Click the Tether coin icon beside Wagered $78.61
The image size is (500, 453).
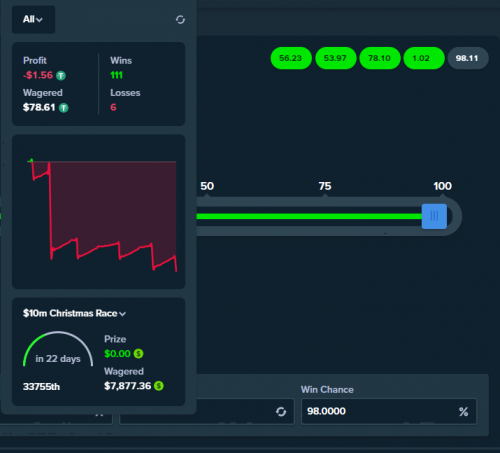coord(64,108)
